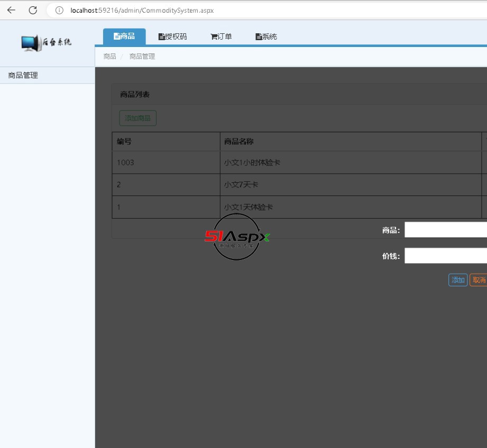Click the 商品管理 breadcrumb link
Image resolution: width=487 pixels, height=448 pixels.
coord(142,56)
